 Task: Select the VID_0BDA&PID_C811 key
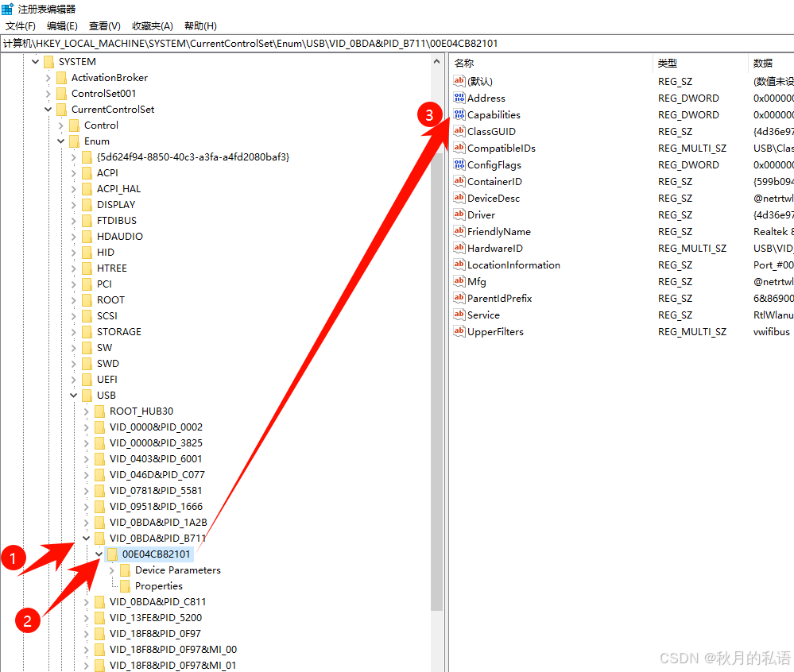[x=157, y=601]
